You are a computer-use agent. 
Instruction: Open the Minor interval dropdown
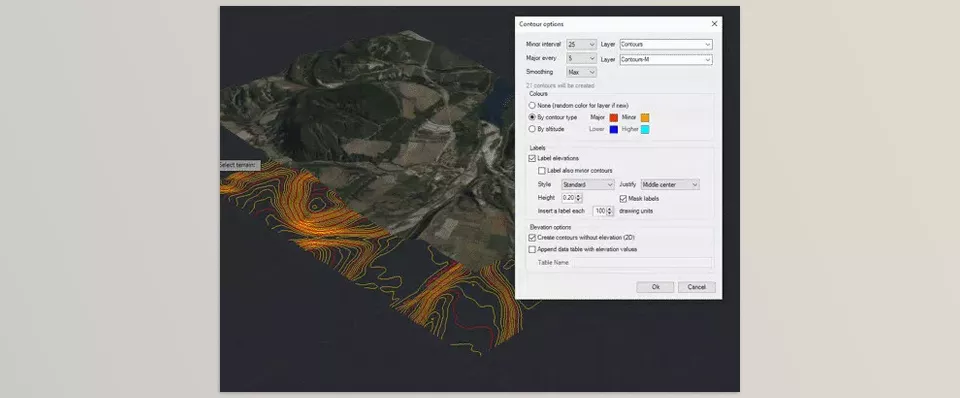(x=581, y=45)
